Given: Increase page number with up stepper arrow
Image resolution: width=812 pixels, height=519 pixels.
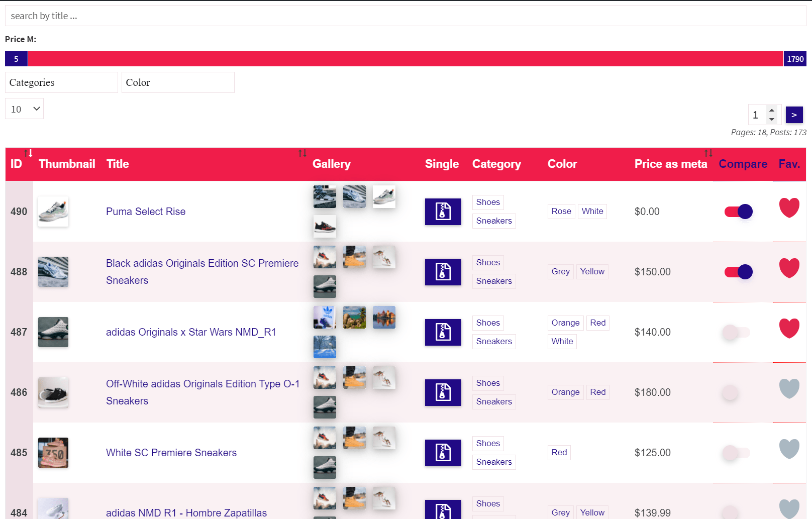Looking at the screenshot, I should tap(772, 110).
